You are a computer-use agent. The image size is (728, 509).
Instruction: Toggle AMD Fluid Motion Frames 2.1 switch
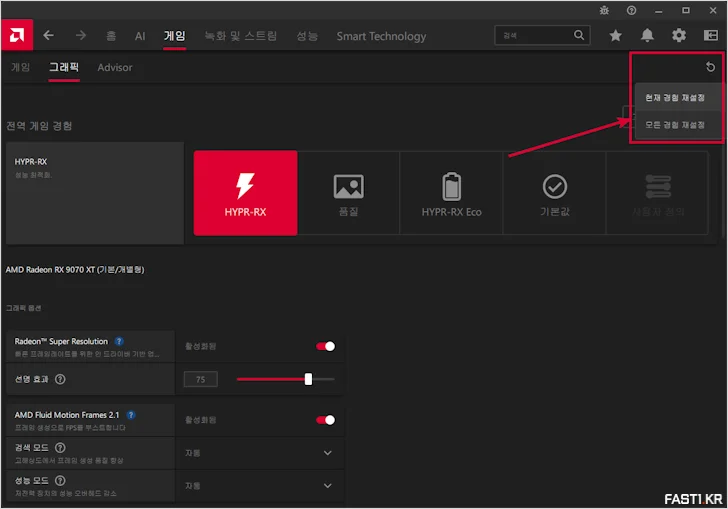(325, 420)
